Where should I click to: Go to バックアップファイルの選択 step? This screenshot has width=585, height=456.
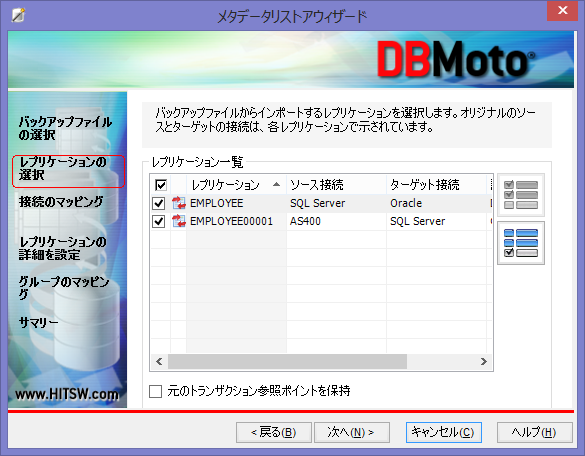point(65,128)
